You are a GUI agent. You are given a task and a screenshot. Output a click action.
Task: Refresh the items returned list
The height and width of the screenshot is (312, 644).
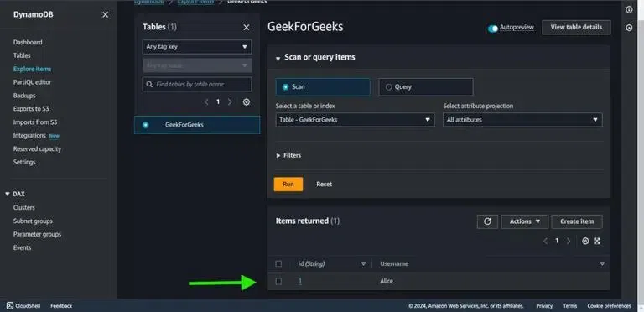click(487, 221)
